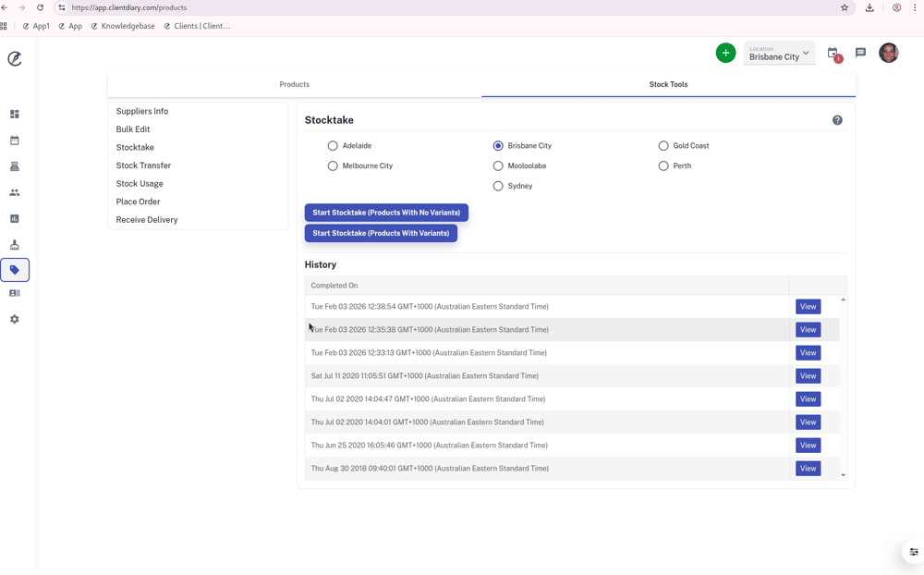Expand the Brisbane City location dropdown
This screenshot has height=575, width=924.
pyautogui.click(x=779, y=54)
